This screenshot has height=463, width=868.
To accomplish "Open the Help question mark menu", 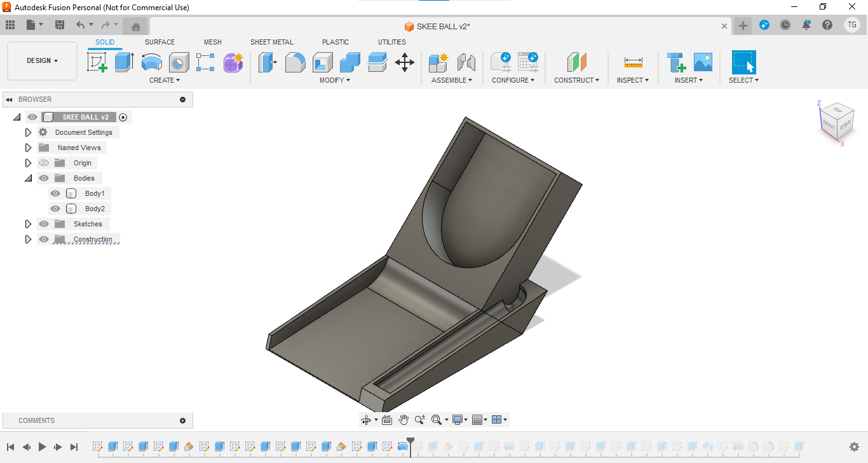I will click(827, 25).
